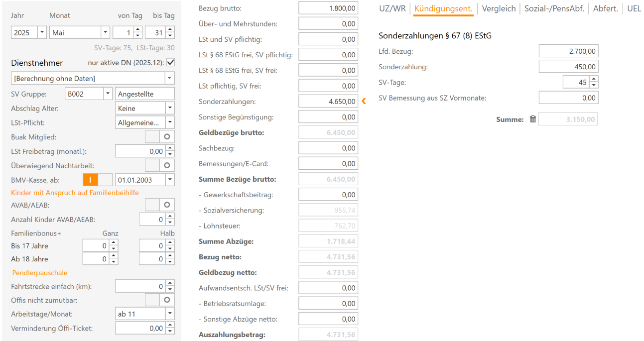644x341 pixels.
Task: Uncheck the nur aktive DN checkbox
Action: coord(170,63)
